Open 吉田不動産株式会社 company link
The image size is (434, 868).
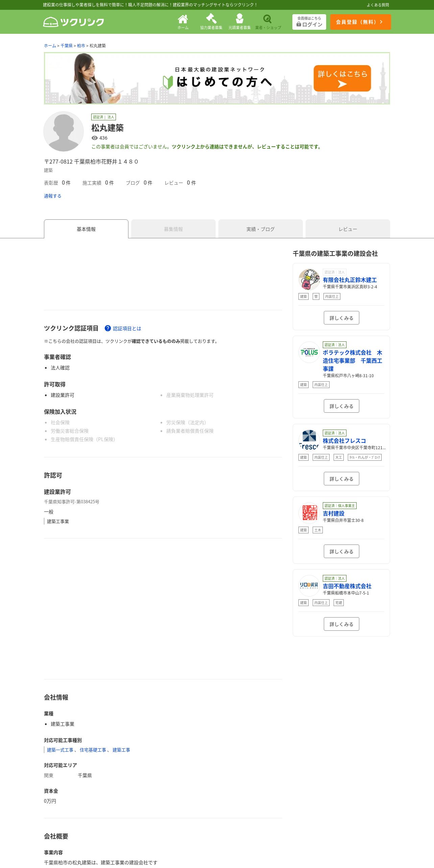coord(347,586)
